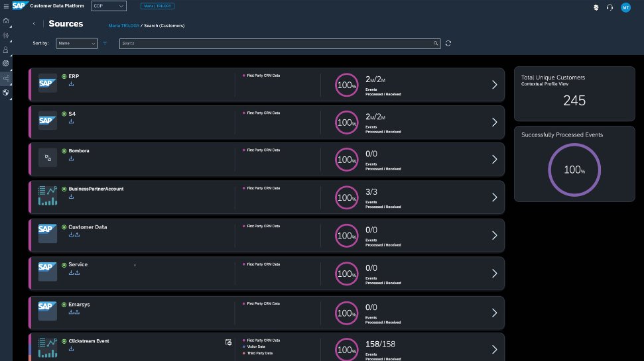Click the stacked layers icon in header
This screenshot has width=644, height=361.
tap(596, 7)
